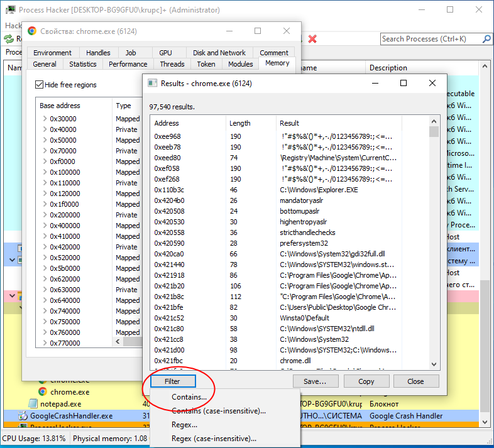The height and width of the screenshot is (448, 494).
Task: Click the GoogleCrashHandler.exe icon
Action: 23,416
